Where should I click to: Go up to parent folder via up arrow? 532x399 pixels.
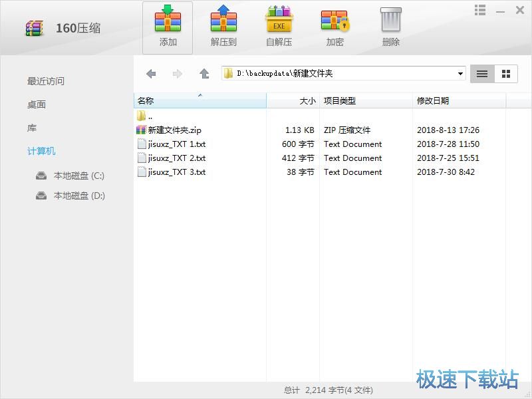[x=204, y=73]
